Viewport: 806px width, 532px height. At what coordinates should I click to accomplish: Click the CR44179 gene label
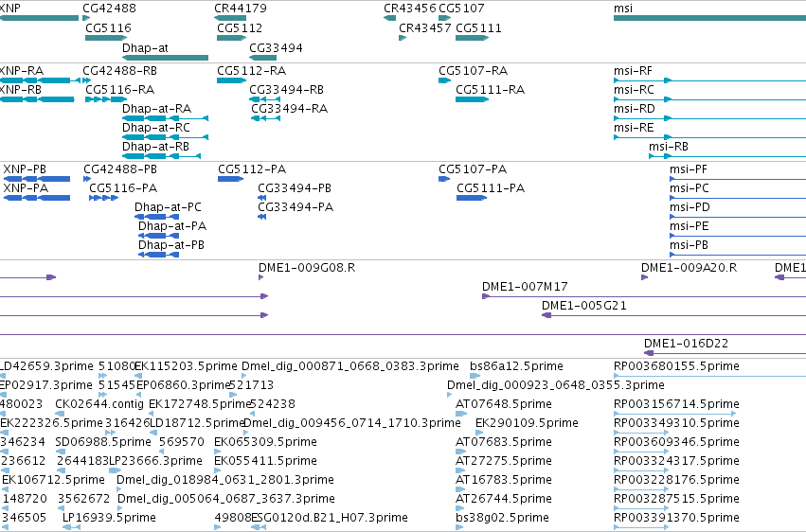tap(241, 9)
